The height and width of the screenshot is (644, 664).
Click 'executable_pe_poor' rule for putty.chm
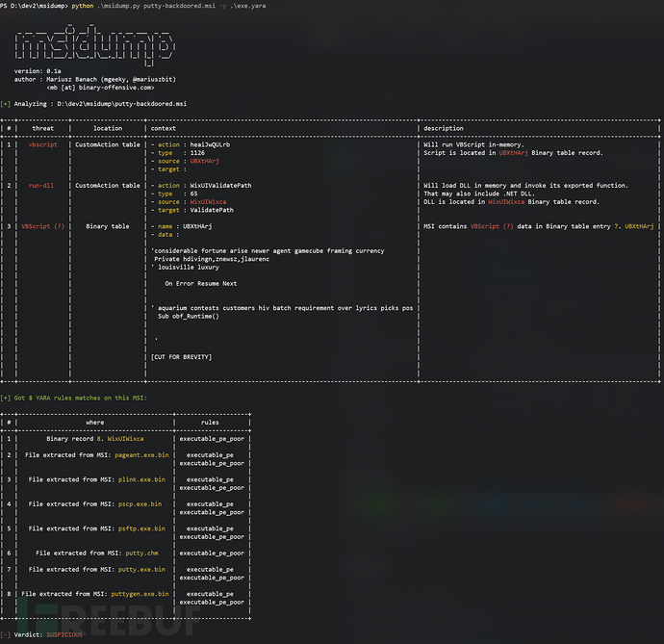pos(212,553)
